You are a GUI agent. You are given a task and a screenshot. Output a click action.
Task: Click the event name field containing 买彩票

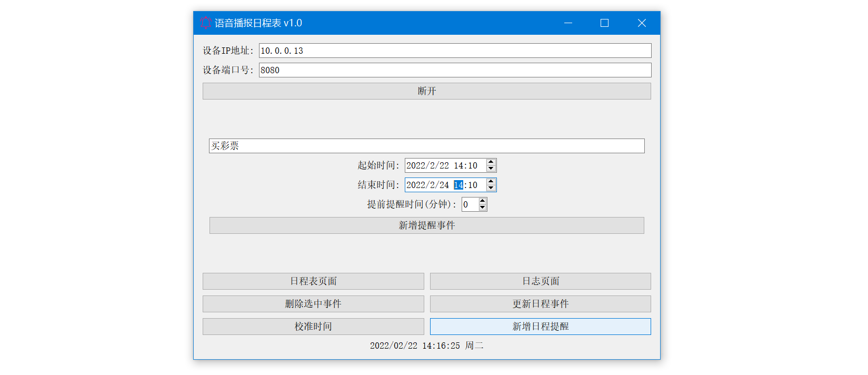(427, 146)
